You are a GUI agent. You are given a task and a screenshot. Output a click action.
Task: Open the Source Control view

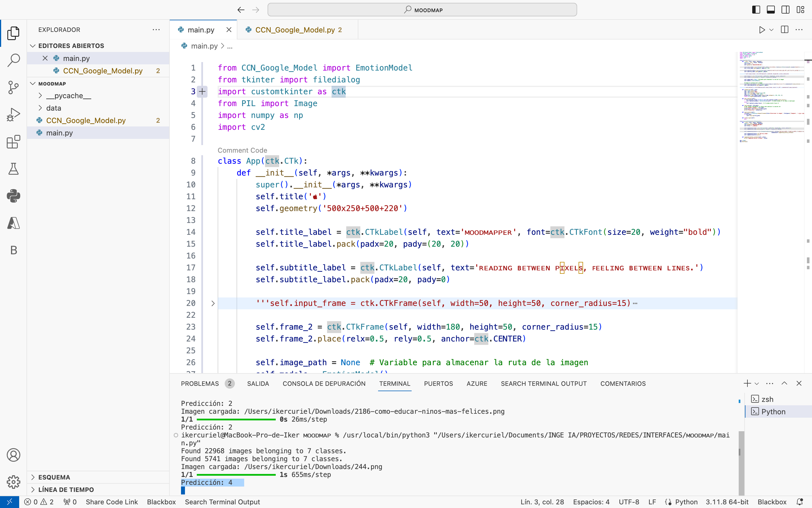click(x=14, y=87)
